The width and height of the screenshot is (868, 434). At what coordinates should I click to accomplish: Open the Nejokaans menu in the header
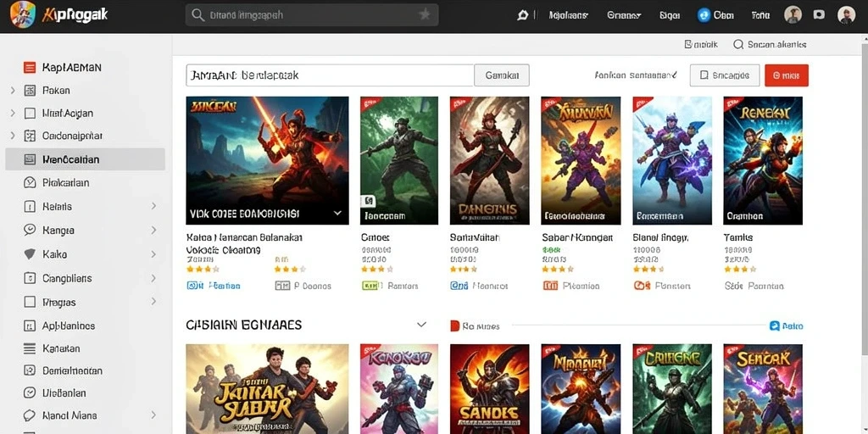(568, 15)
